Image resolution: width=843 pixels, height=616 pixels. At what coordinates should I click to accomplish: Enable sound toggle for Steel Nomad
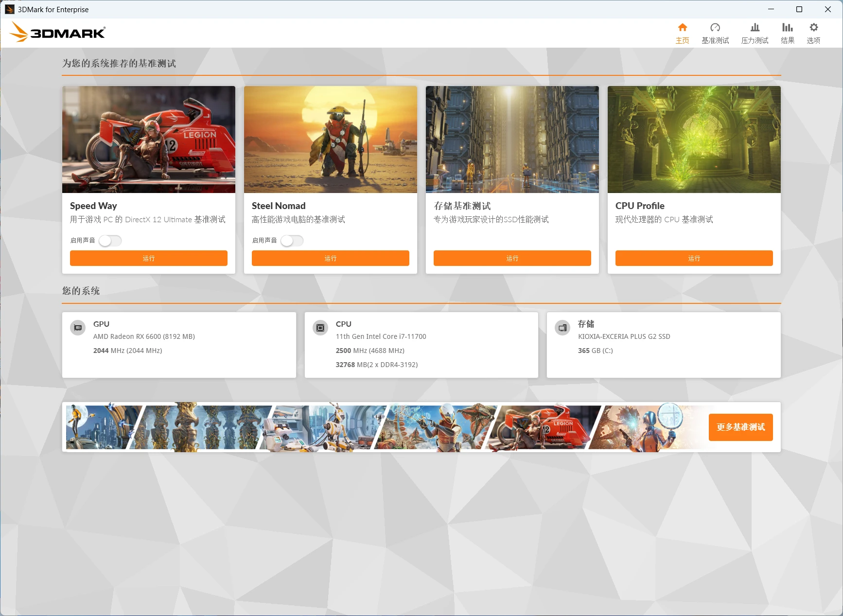(292, 241)
